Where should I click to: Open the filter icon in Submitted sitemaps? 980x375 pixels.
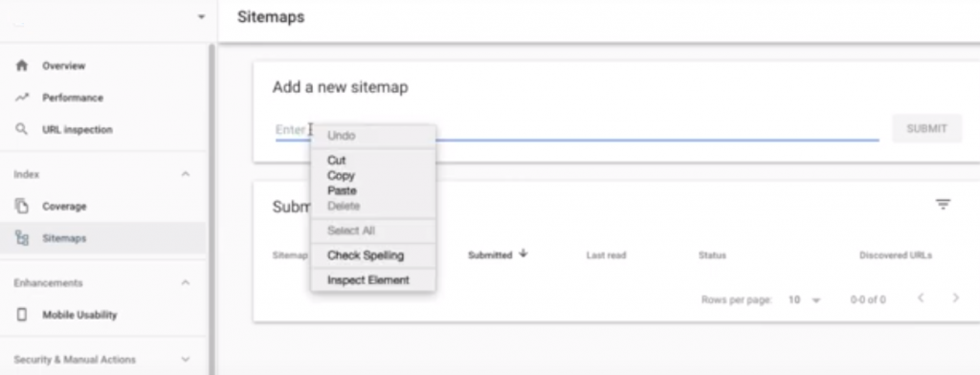943,205
